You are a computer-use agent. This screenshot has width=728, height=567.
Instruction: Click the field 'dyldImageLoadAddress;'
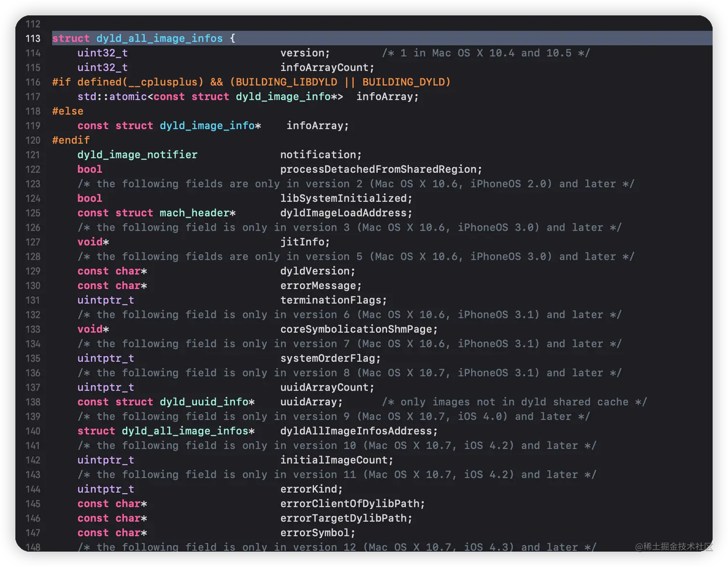[x=346, y=213]
